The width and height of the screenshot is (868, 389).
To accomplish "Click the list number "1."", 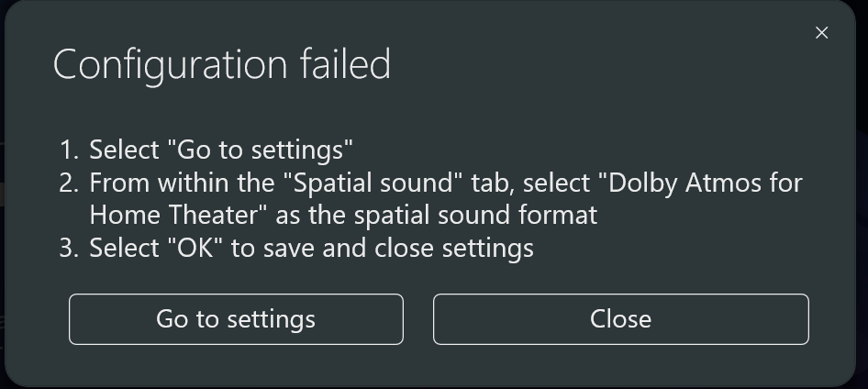I will [x=70, y=150].
